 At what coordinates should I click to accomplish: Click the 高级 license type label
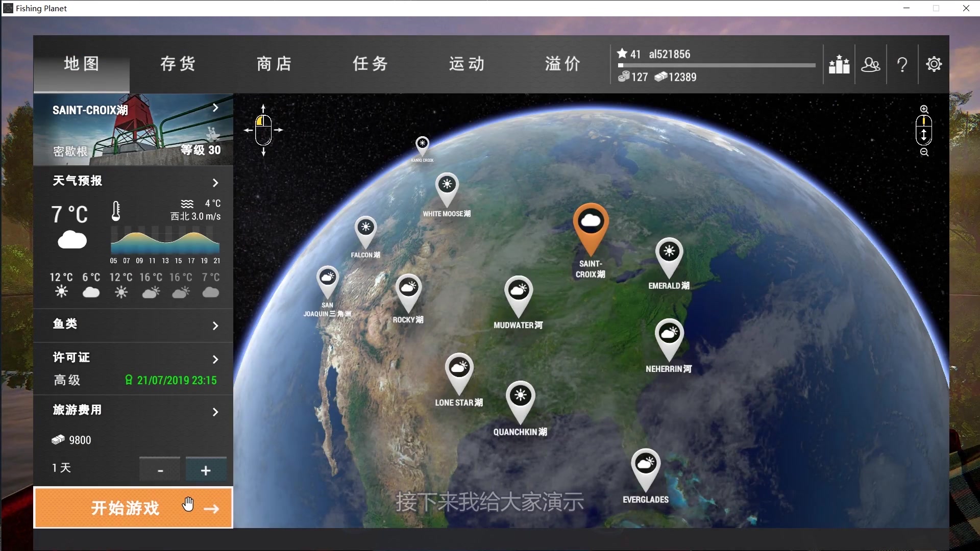67,380
